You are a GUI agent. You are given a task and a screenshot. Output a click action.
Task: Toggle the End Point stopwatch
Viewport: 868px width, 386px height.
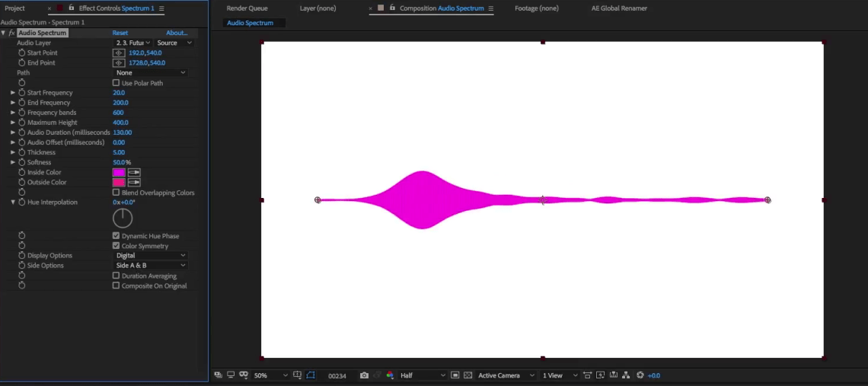tap(21, 62)
